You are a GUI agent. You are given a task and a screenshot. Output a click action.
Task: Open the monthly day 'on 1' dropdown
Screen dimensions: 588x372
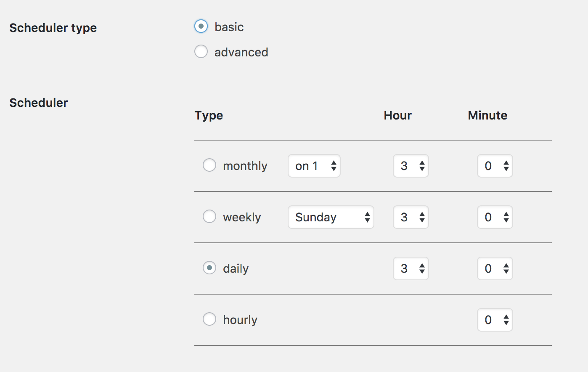point(314,166)
